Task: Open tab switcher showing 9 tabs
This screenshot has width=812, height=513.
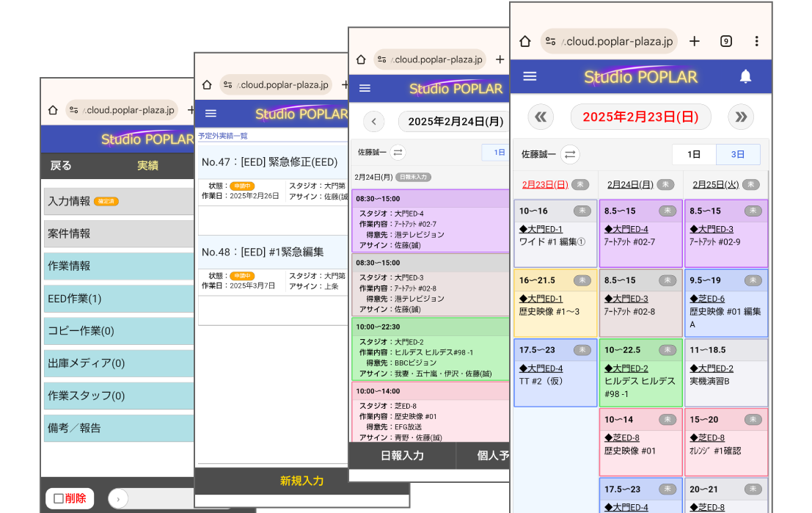Action: (726, 41)
